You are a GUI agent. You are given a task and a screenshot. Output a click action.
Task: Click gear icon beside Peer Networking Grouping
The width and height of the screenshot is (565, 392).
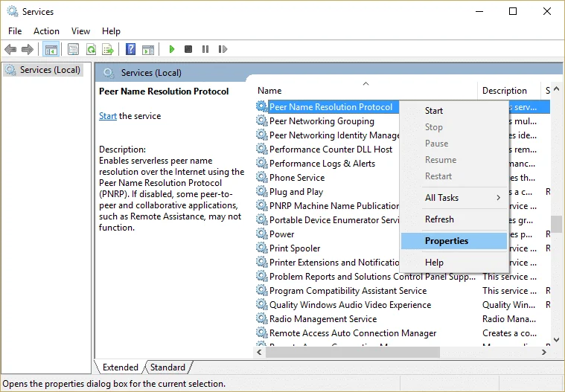coord(261,121)
